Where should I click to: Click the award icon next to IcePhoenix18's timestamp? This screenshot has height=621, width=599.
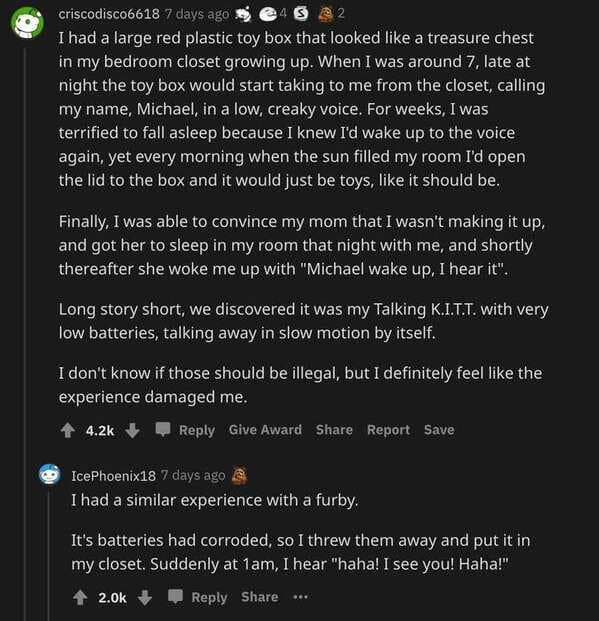[240, 476]
